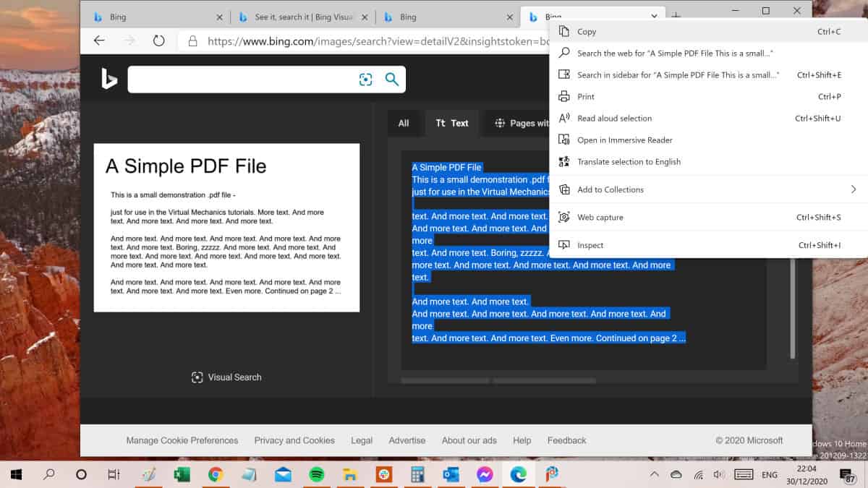Click the search-the-web magnifier icon in the menu
Image resolution: width=868 pixels, height=488 pixels.
pyautogui.click(x=564, y=53)
